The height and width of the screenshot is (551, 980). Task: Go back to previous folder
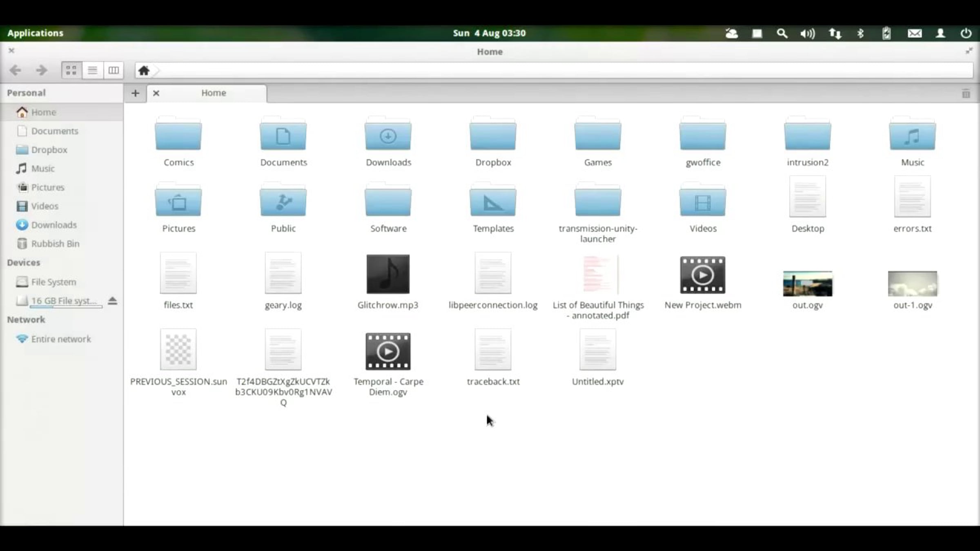tap(16, 70)
